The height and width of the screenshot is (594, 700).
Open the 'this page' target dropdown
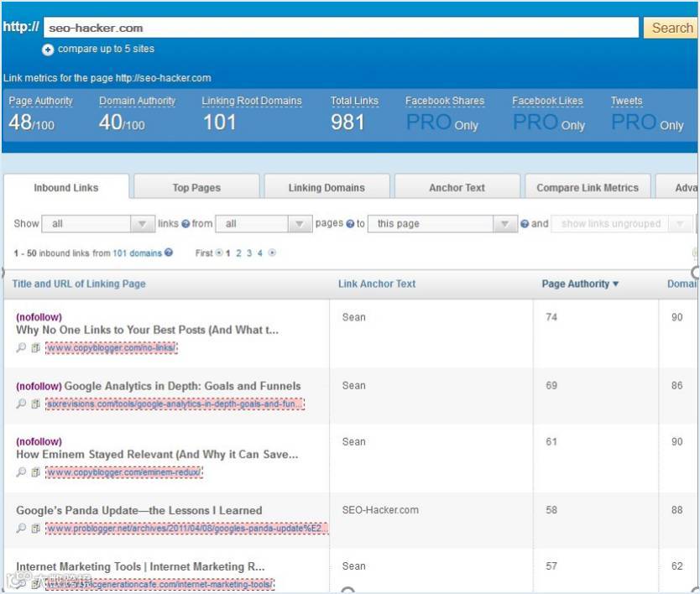pos(442,224)
